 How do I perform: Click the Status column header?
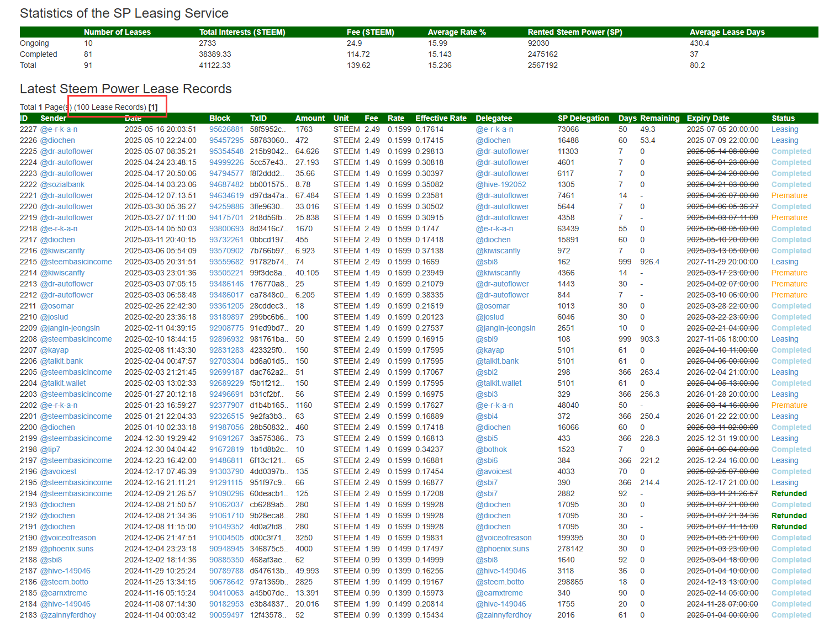coord(783,118)
